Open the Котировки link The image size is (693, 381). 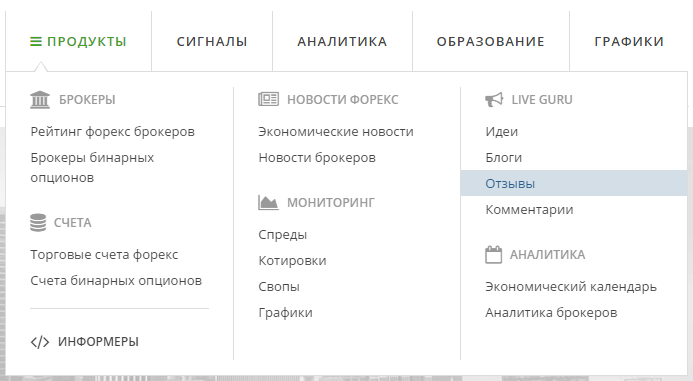292,261
